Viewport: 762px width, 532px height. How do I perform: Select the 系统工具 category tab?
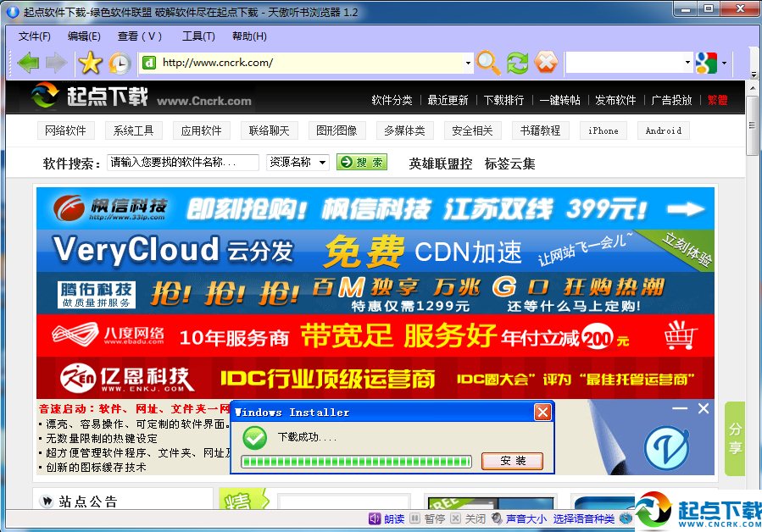coord(133,130)
